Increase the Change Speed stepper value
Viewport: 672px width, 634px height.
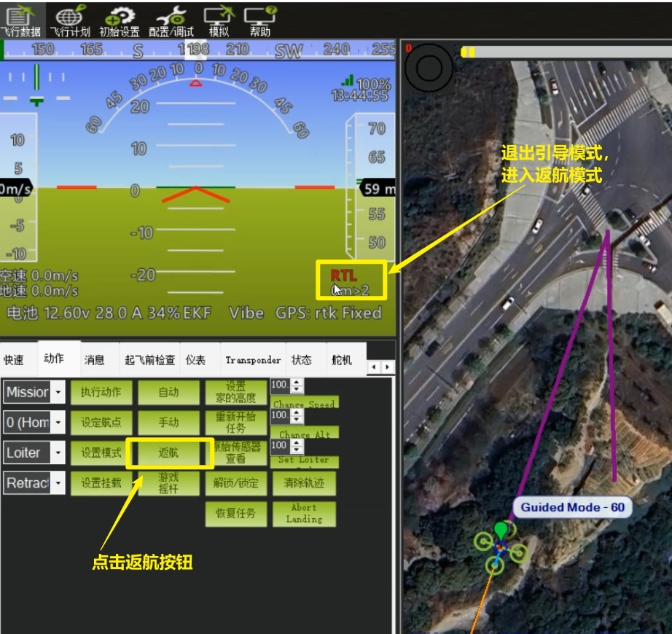(x=297, y=381)
